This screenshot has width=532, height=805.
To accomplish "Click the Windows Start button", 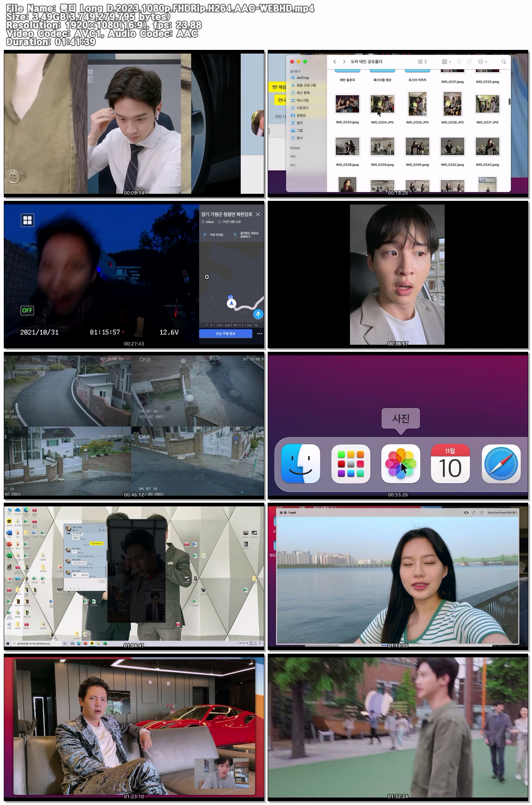I will coord(8,643).
